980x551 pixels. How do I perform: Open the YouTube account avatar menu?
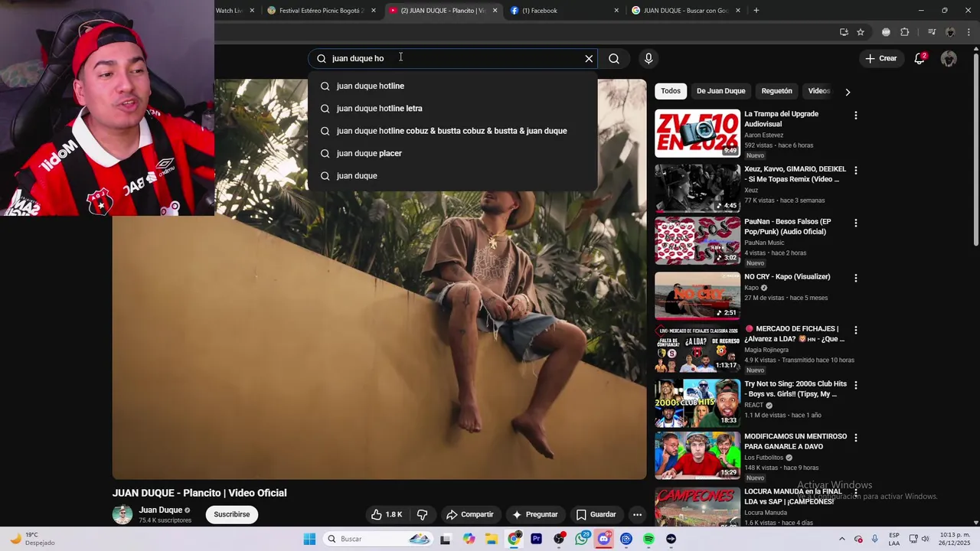pyautogui.click(x=949, y=58)
